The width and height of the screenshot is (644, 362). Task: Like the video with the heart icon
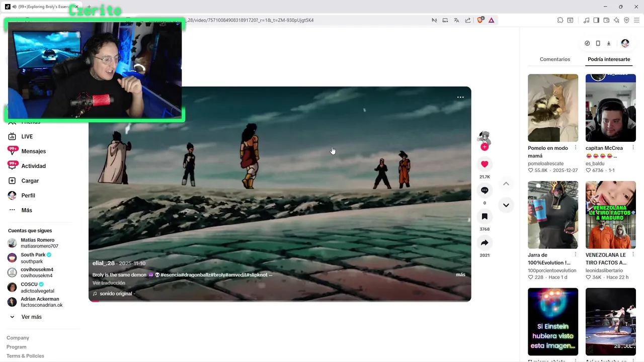coord(485,164)
